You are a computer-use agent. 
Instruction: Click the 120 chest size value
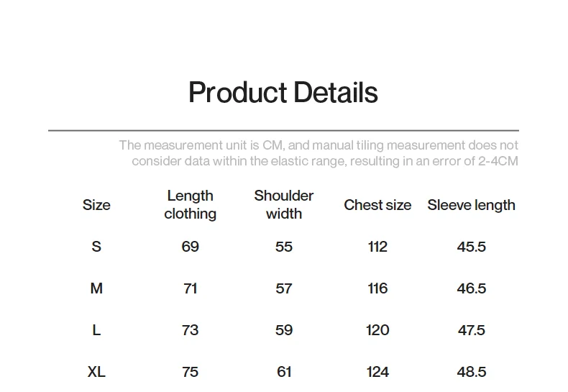[377, 330]
